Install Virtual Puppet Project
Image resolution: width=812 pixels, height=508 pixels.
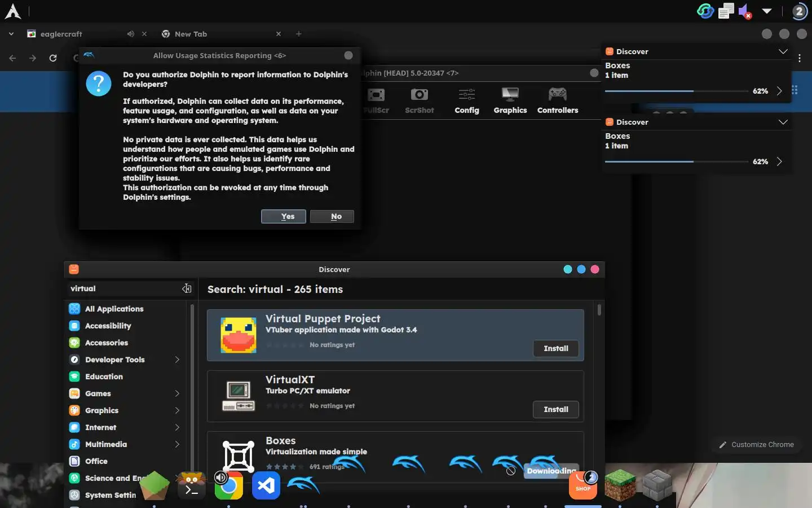pos(556,348)
